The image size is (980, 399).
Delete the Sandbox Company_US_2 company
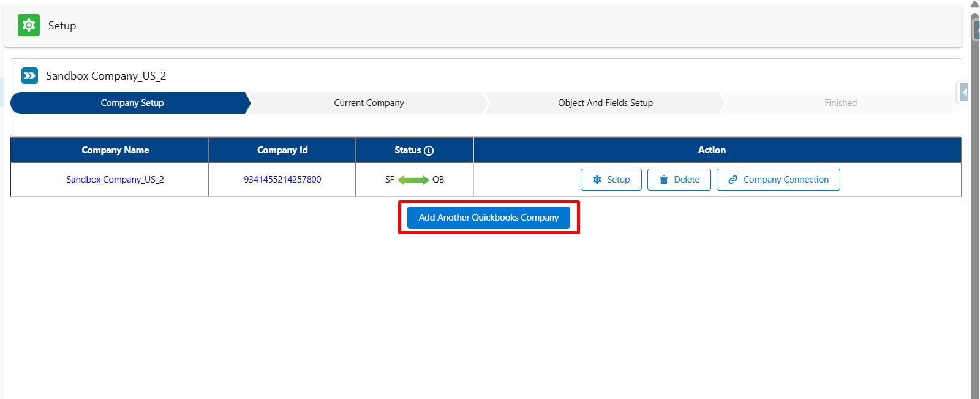(x=679, y=180)
